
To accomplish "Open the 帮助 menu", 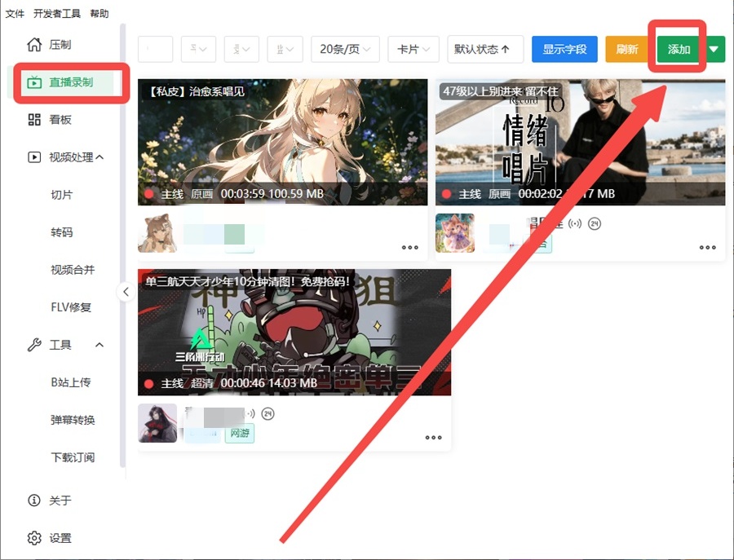I will [99, 14].
